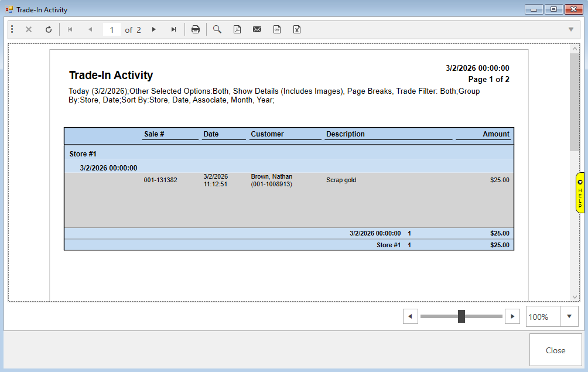The width and height of the screenshot is (588, 372).
Task: Increase zoom with right arrow button
Action: click(x=512, y=316)
